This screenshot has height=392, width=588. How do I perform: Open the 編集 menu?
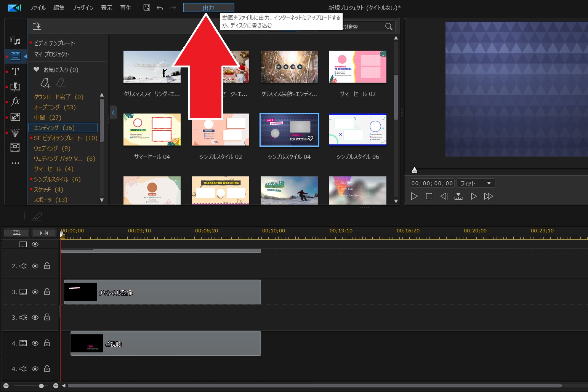[59, 8]
